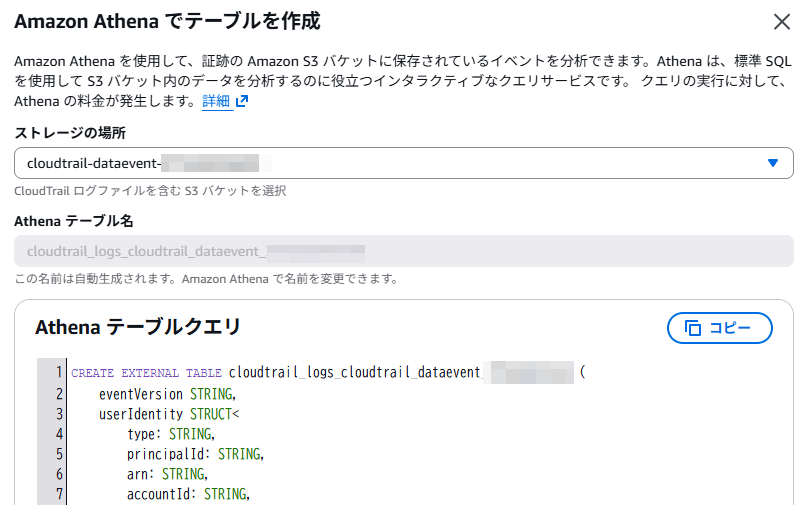Click the eventVersion STRING line

pos(167,394)
